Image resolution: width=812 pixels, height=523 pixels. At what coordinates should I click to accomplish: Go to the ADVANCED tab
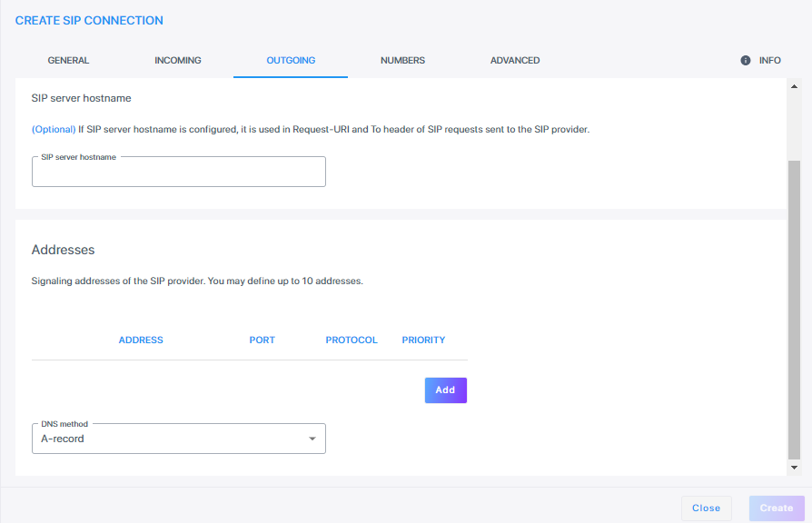pyautogui.click(x=515, y=61)
